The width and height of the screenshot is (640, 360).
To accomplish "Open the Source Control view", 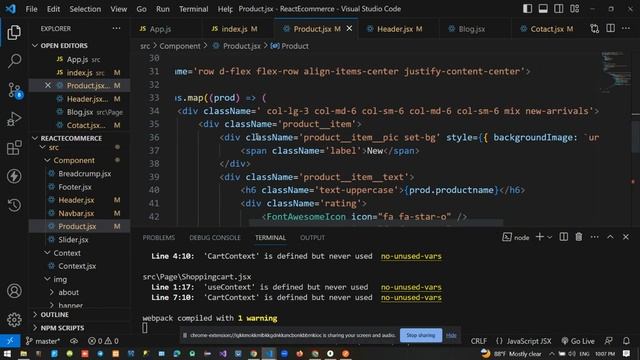I will pos(14,90).
